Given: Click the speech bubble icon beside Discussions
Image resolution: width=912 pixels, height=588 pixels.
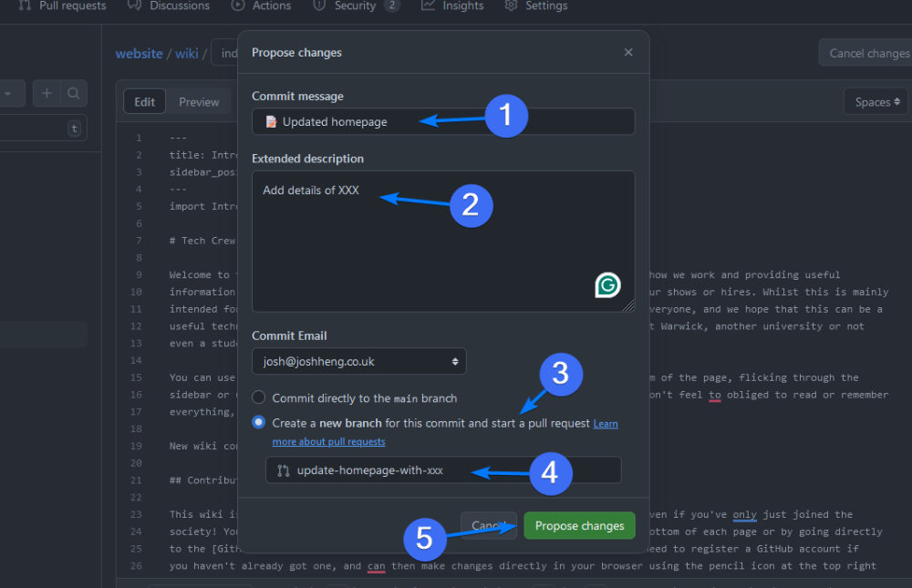Looking at the screenshot, I should pos(134,5).
